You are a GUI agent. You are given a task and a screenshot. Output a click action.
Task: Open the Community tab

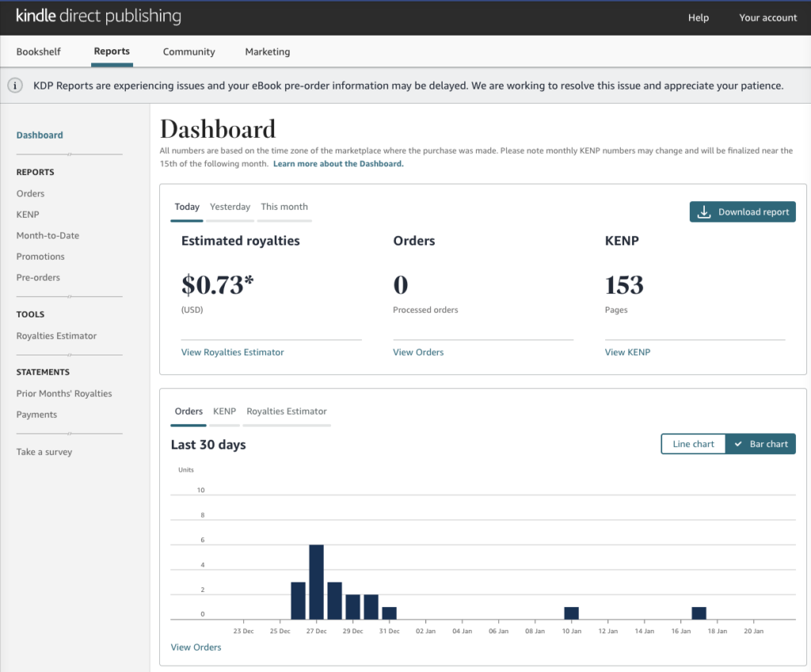tap(188, 51)
